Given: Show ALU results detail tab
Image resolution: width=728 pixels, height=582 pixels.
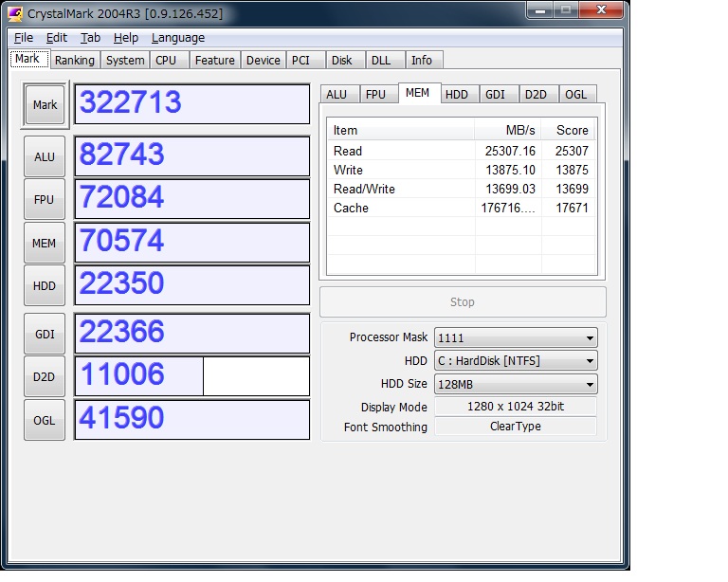Looking at the screenshot, I should click(x=340, y=94).
